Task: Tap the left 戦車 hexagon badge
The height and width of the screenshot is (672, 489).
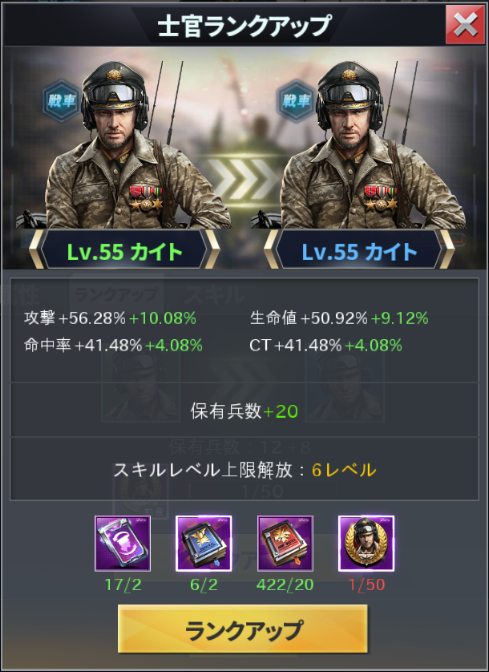Action: coord(62,101)
